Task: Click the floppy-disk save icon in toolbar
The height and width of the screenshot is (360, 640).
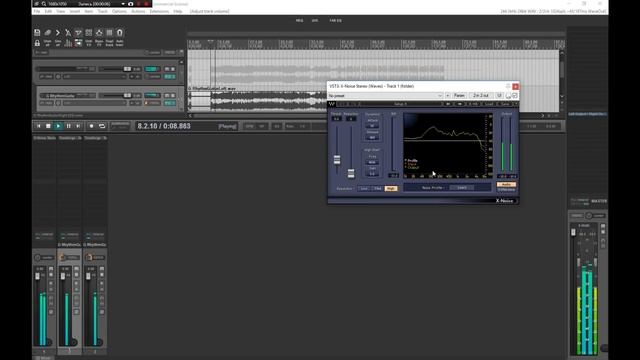Action: [37, 33]
